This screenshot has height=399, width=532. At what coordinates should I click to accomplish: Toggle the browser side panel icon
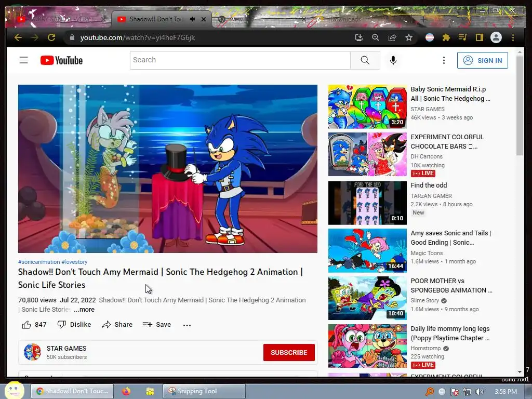click(479, 37)
